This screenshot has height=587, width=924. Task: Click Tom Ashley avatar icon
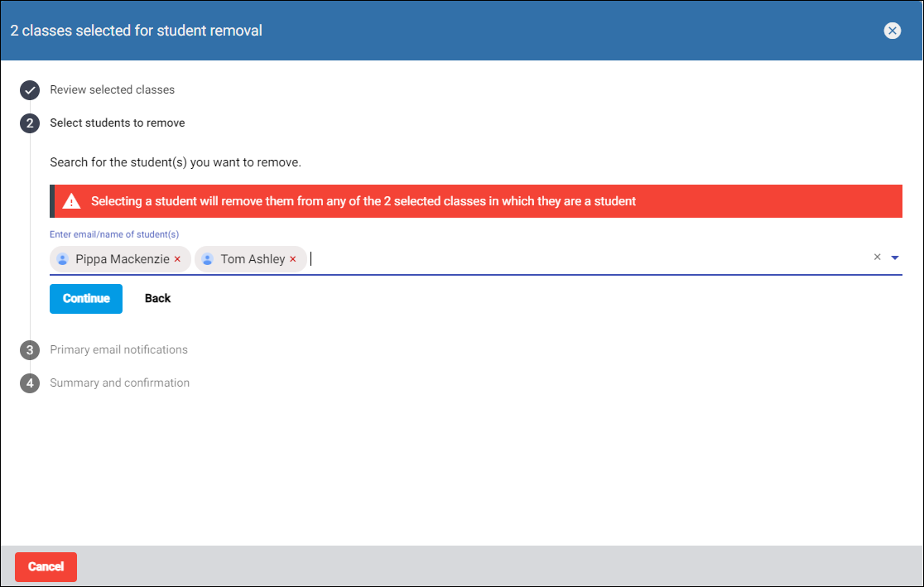pyautogui.click(x=208, y=259)
